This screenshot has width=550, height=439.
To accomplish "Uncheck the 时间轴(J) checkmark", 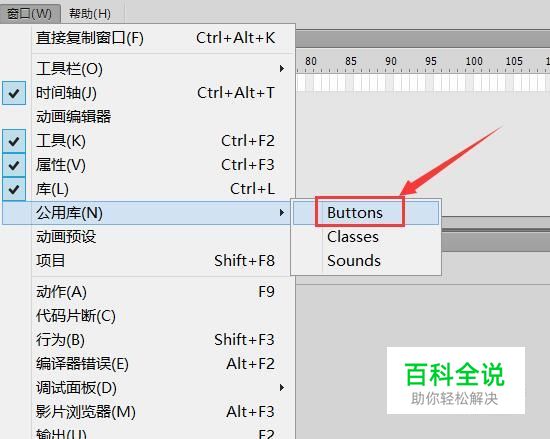I will (14, 93).
